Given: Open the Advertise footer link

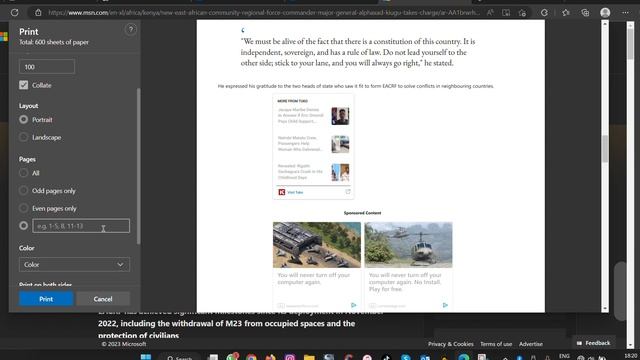Looking at the screenshot, I should point(531,344).
